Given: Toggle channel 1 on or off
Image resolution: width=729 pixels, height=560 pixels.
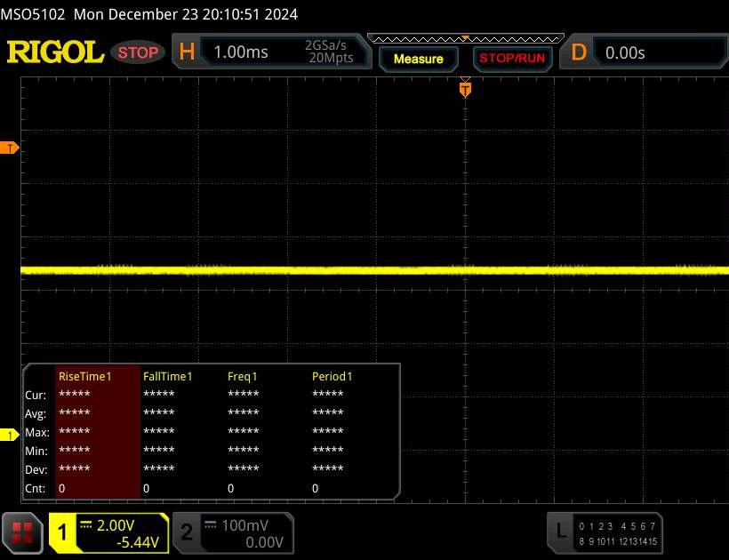Looking at the screenshot, I should coord(63,532).
